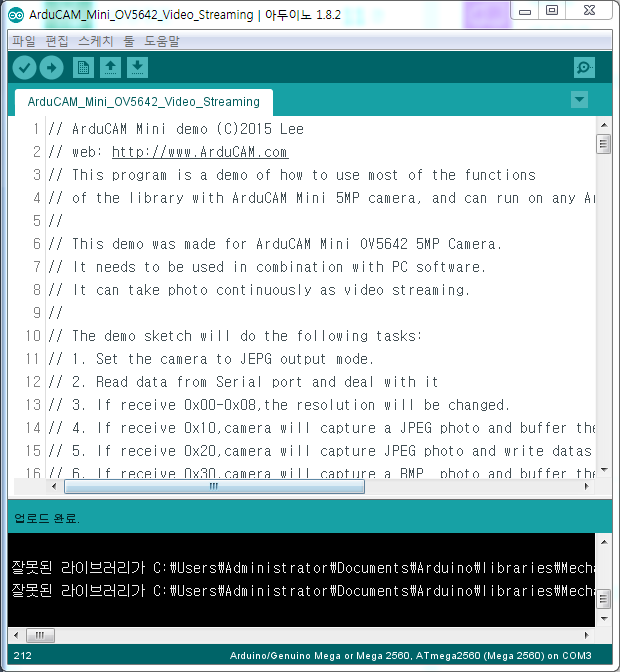Expand the tab options dropdown arrow
The height and width of the screenshot is (672, 620).
tap(579, 100)
